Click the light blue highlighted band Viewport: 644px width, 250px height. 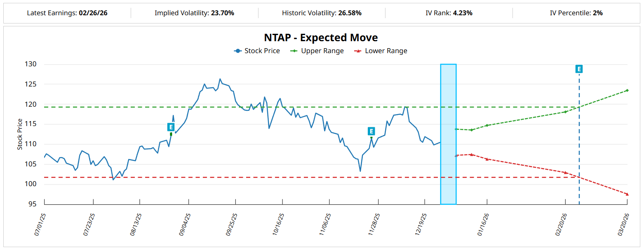click(x=448, y=134)
